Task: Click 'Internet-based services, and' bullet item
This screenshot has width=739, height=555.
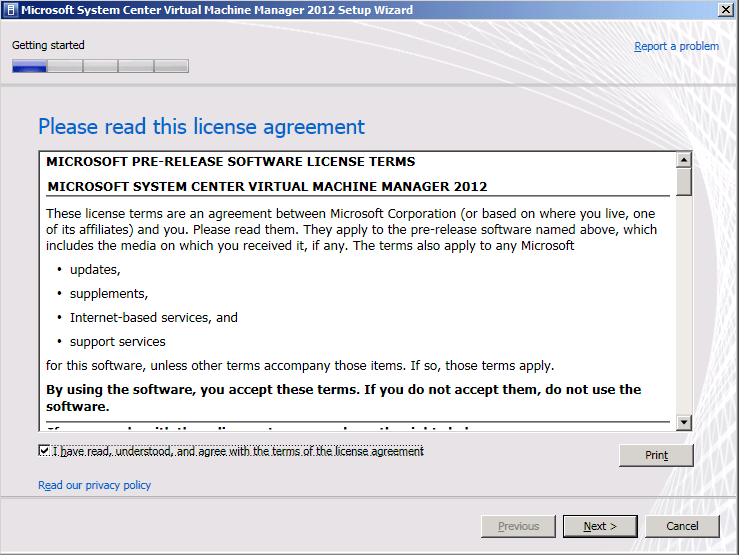Action: tap(154, 318)
